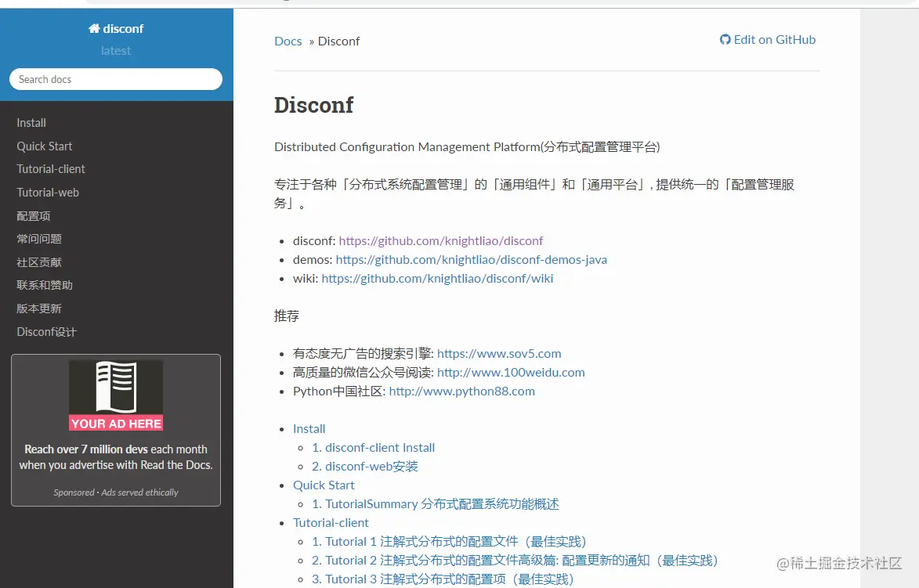This screenshot has width=919, height=588.
Task: Open 常问问题 in the sidebar
Action: pos(39,239)
